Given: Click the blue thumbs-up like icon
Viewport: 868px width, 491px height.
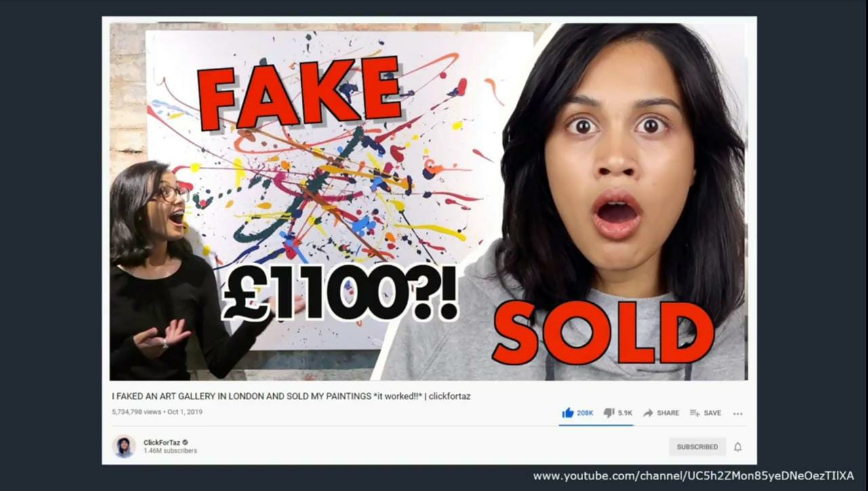Looking at the screenshot, I should coord(568,412).
